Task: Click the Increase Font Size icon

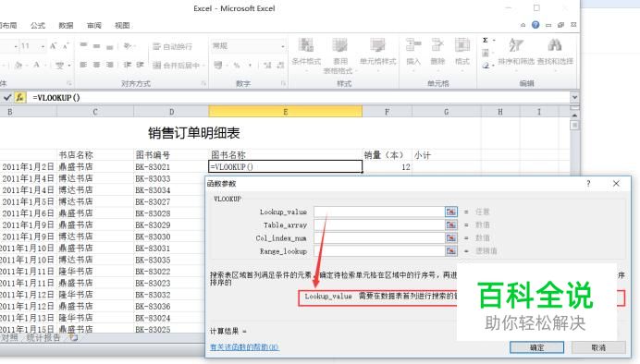Action: [53, 45]
